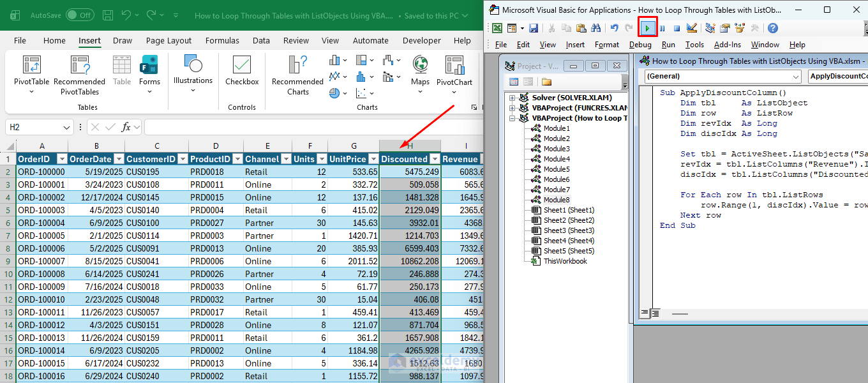Click the Save icon in Excel title bar

[x=108, y=15]
